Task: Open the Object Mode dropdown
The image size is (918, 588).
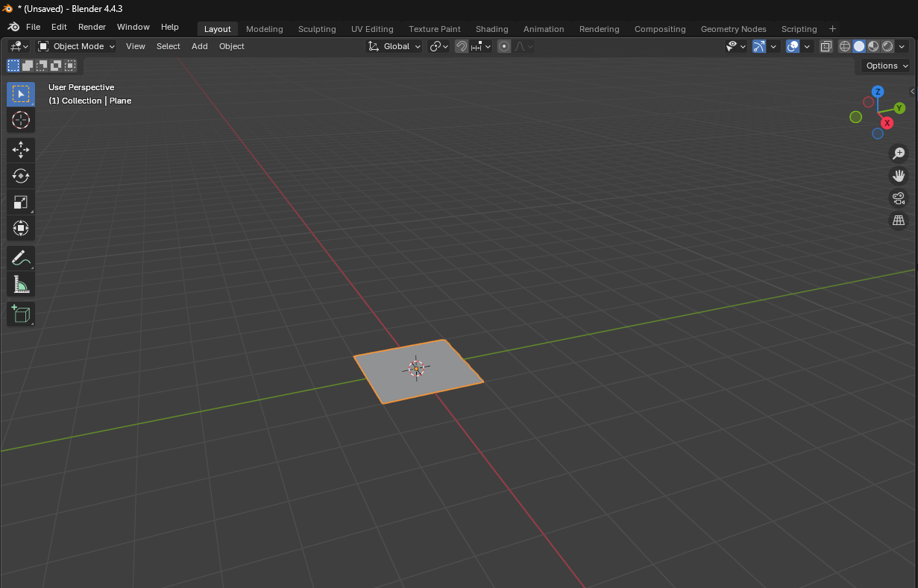Action: (x=77, y=46)
